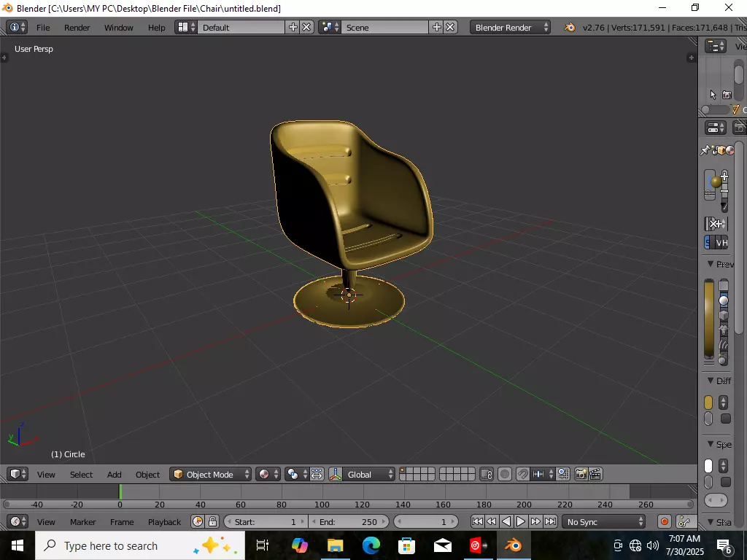
Task: Pin the properties context with the pin icon
Action: tap(705, 150)
